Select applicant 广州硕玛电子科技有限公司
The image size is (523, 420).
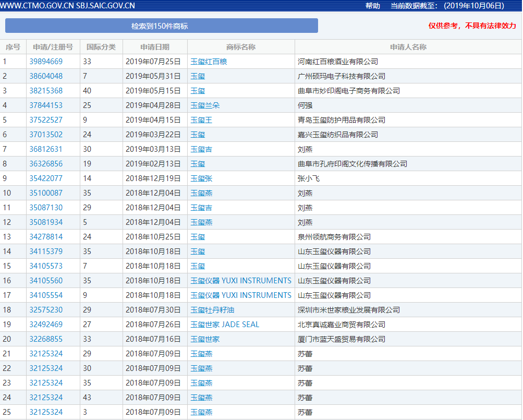pos(342,76)
